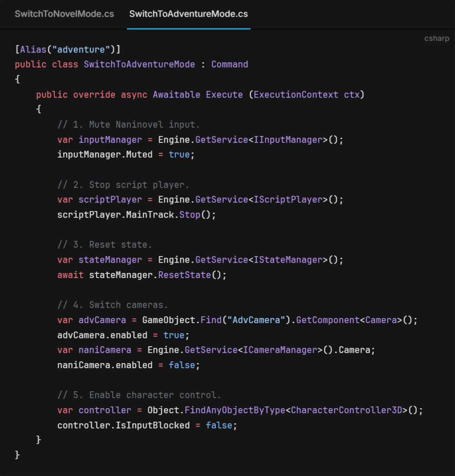The image size is (455, 476).
Task: Click the ResetState method call
Action: click(185, 275)
